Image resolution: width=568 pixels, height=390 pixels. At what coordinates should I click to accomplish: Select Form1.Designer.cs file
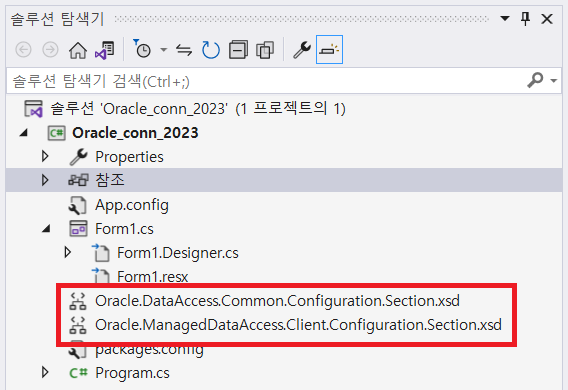tap(178, 253)
